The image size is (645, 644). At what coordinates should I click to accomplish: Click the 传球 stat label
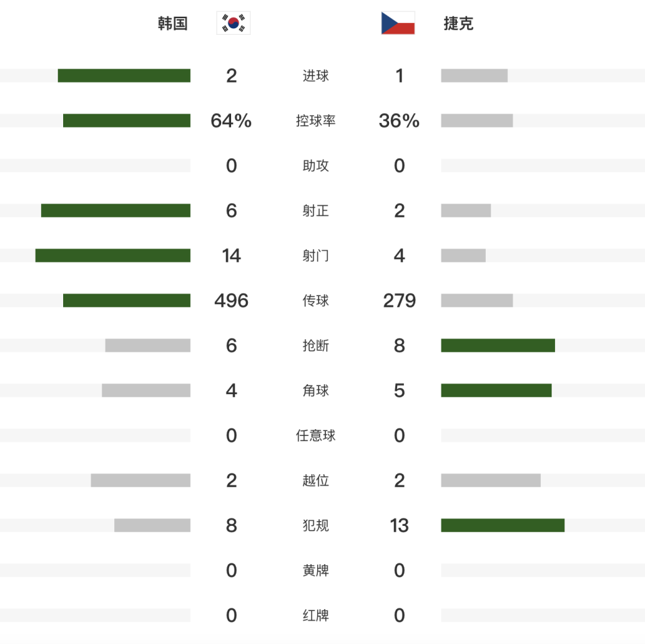(316, 300)
